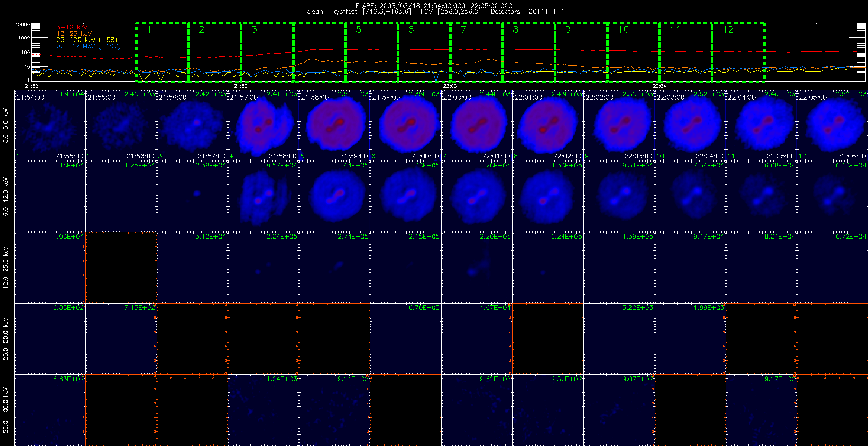This screenshot has height=446, width=868.
Task: Click the xyoffset=[746.8,-163.6] text
Action: 372,11
